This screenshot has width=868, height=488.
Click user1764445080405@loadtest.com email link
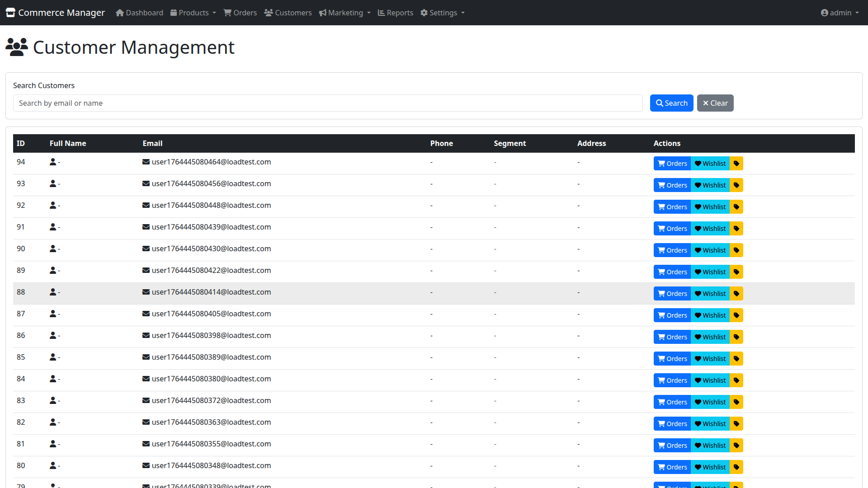pyautogui.click(x=211, y=314)
